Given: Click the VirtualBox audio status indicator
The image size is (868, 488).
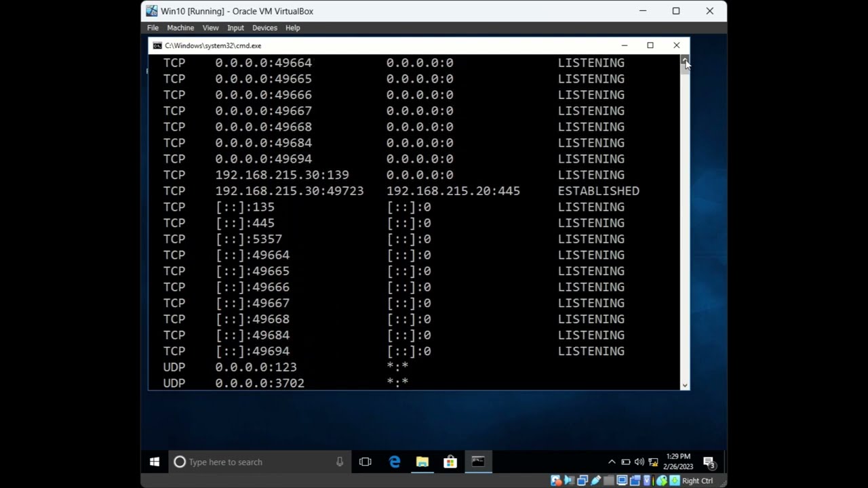Looking at the screenshot, I should [569, 481].
